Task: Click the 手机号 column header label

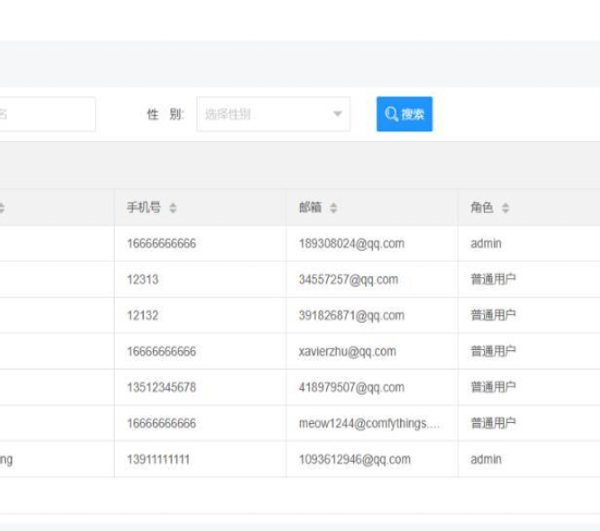Action: coord(143,208)
